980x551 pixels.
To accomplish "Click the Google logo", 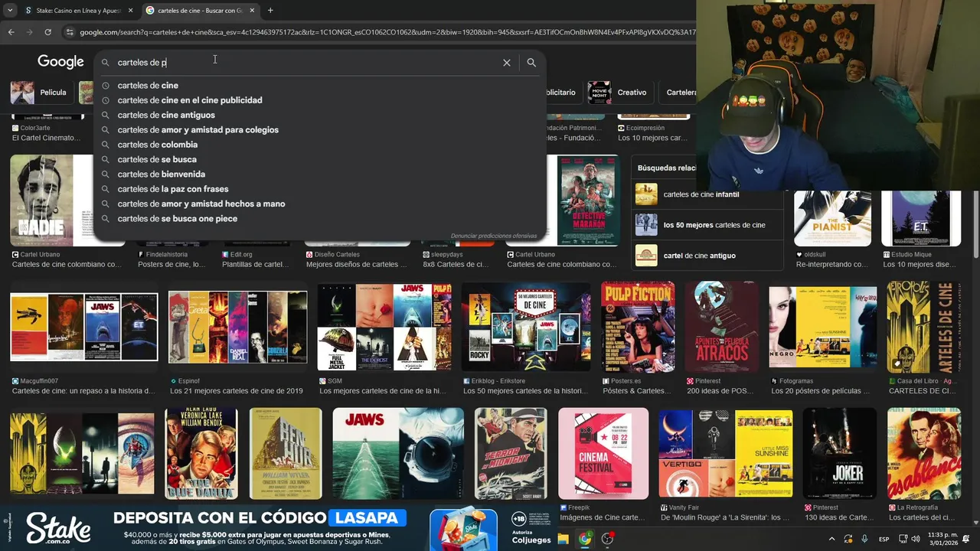I will [60, 62].
